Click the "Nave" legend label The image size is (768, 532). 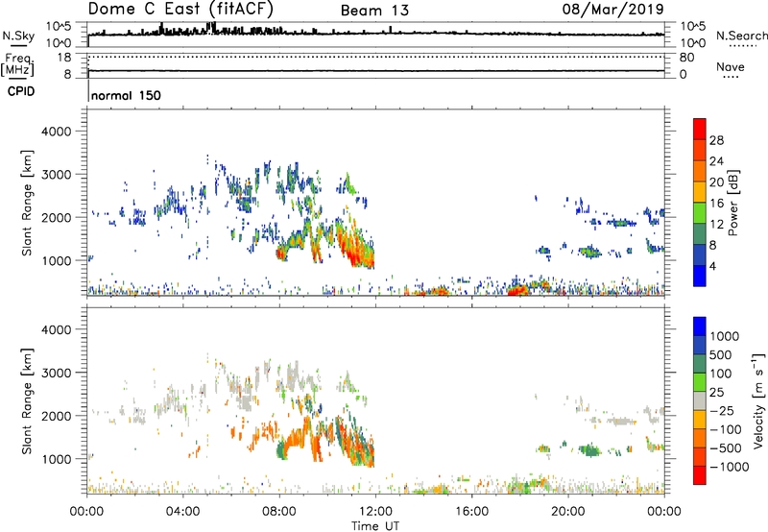point(730,66)
